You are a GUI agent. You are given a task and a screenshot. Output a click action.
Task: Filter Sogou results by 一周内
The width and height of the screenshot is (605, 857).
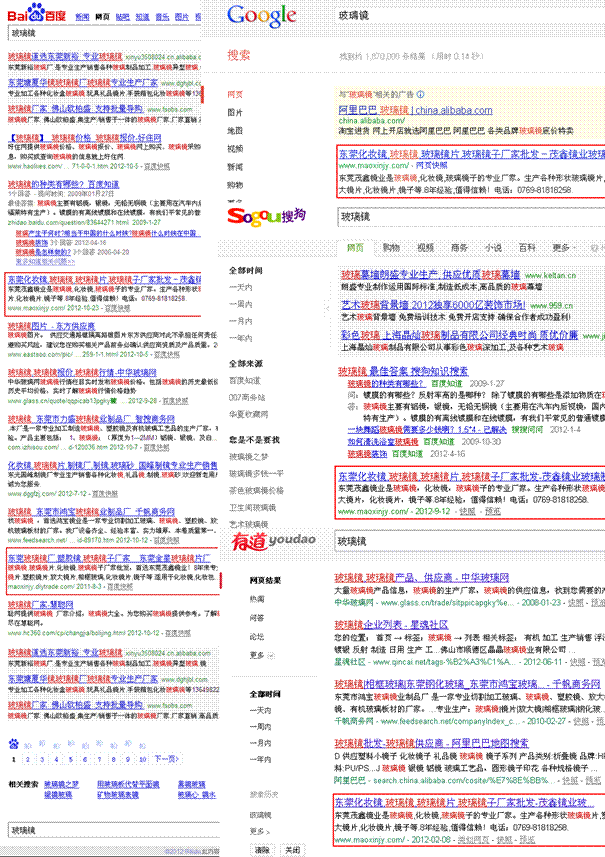(241, 304)
